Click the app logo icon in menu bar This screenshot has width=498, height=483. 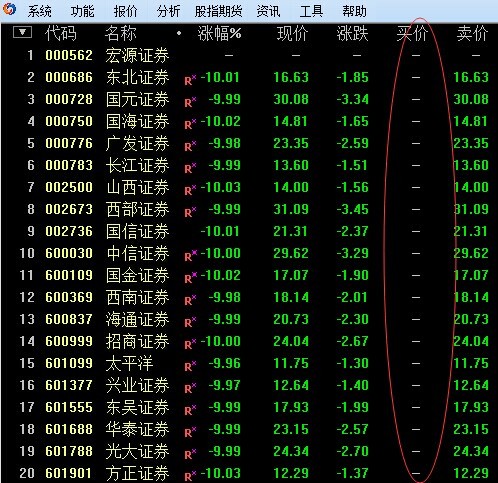9,9
